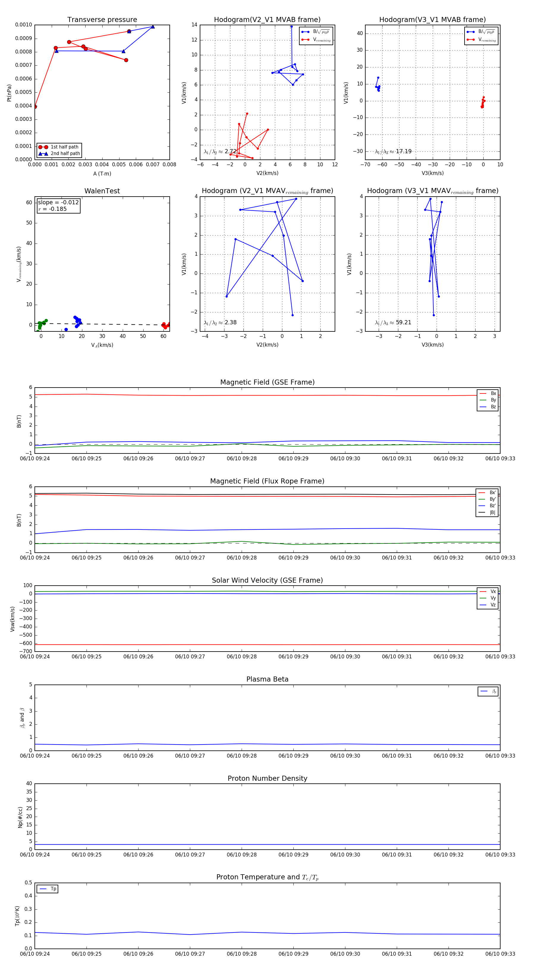The width and height of the screenshot is (535, 980).
Task: Click the 'Bx' legend entry in GSE magnetic field
Action: pos(488,393)
